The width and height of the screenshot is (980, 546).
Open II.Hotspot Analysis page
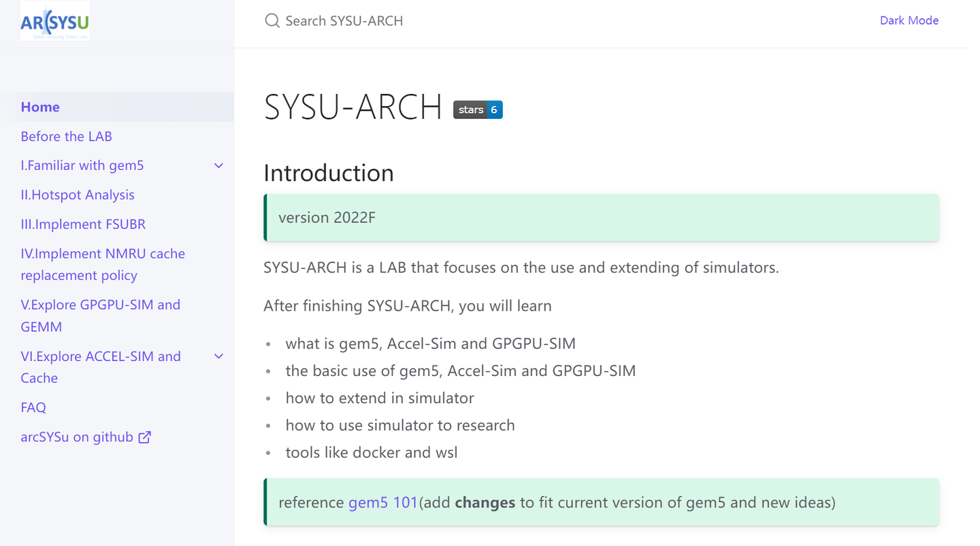coord(78,194)
